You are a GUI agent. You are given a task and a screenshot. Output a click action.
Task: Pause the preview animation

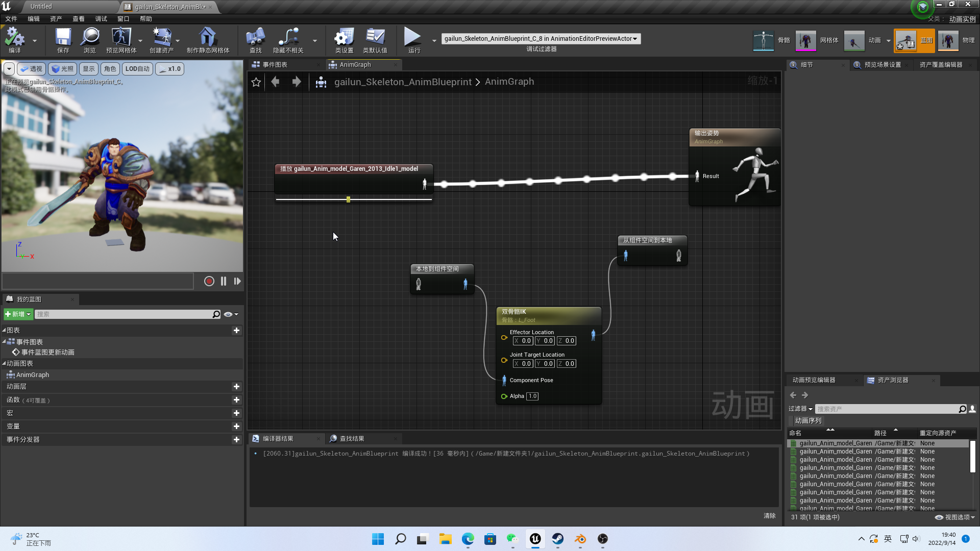tap(224, 281)
